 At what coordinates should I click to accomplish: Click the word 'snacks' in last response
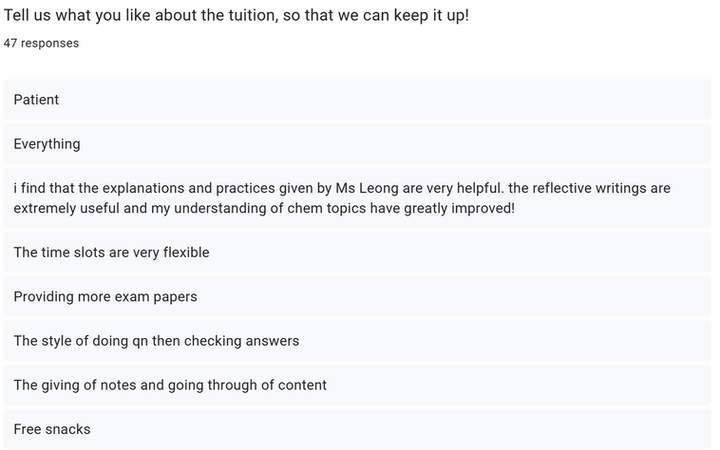(x=68, y=429)
